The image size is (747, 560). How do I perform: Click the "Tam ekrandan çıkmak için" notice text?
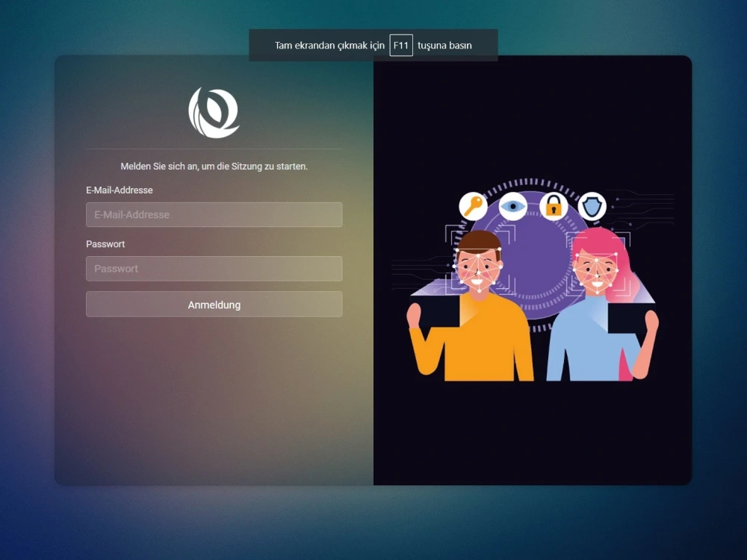pyautogui.click(x=329, y=46)
